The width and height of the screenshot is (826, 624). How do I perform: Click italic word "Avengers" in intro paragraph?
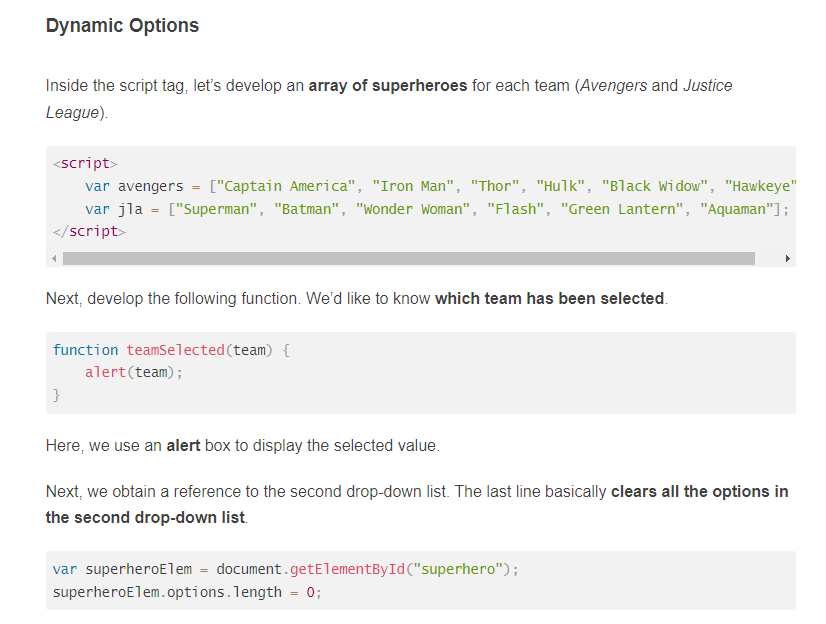613,85
